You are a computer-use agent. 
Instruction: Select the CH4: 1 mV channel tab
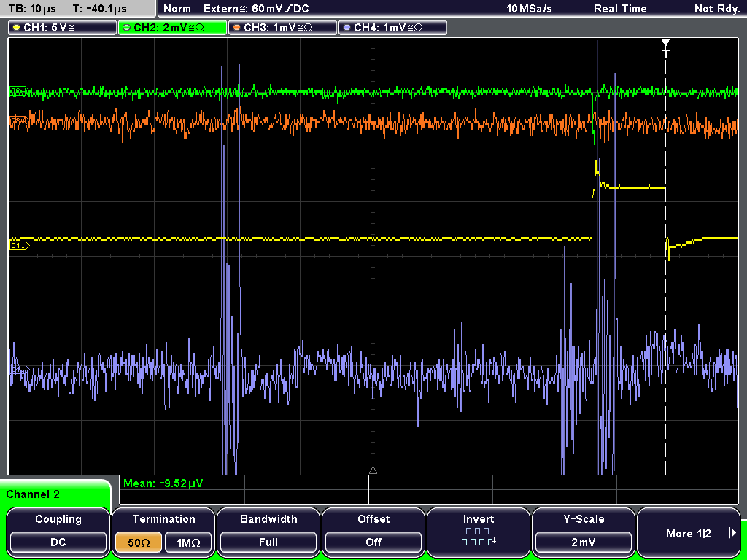[392, 28]
